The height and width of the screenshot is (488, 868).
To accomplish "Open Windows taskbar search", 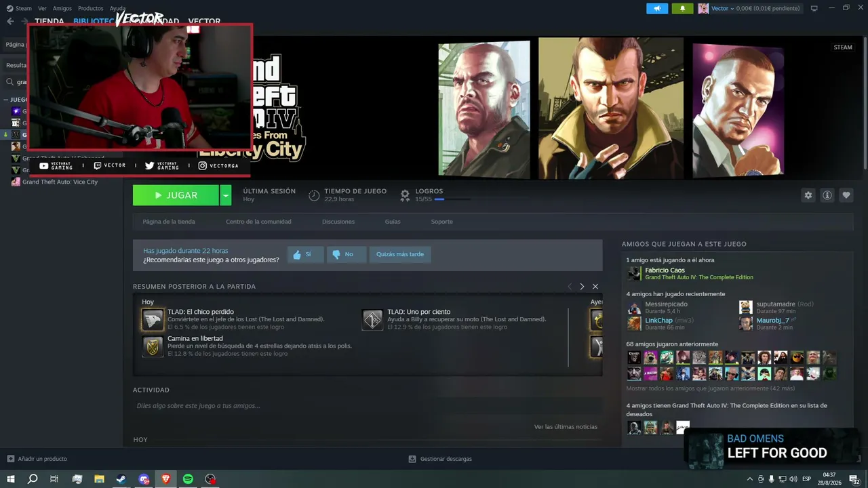I will (33, 479).
